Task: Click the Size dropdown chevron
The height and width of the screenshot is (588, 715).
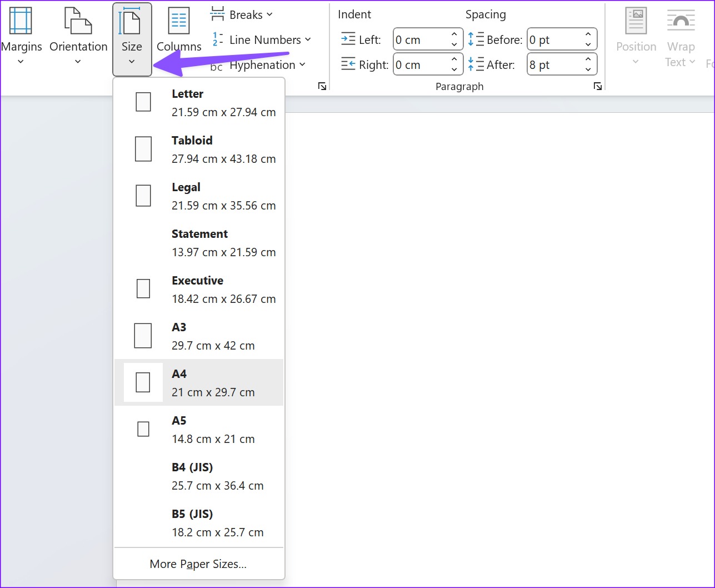Action: [132, 61]
